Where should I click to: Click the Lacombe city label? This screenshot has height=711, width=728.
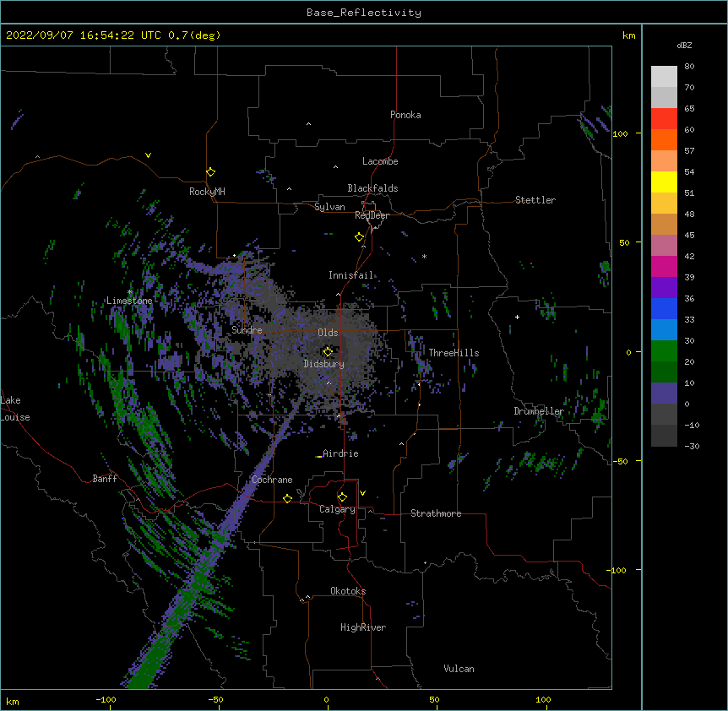tap(380, 161)
